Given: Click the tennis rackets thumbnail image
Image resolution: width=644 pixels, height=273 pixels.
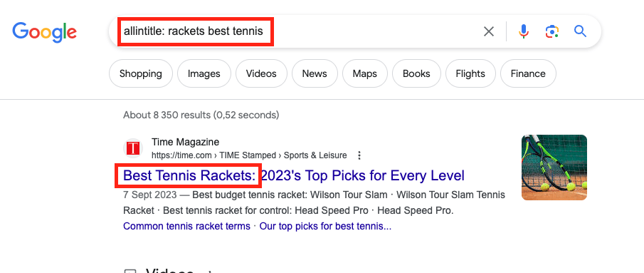Looking at the screenshot, I should tap(554, 168).
